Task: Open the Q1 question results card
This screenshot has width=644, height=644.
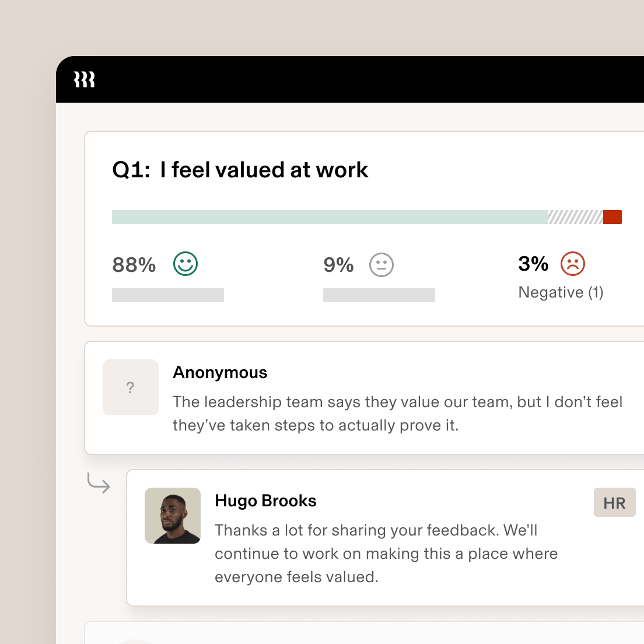Action: (x=362, y=228)
